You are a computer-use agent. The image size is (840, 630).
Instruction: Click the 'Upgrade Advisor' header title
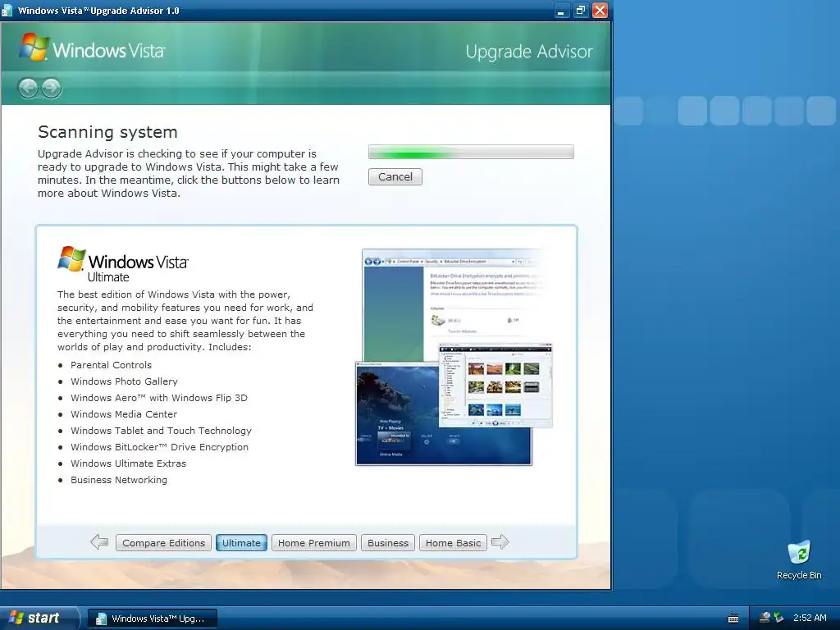[529, 52]
